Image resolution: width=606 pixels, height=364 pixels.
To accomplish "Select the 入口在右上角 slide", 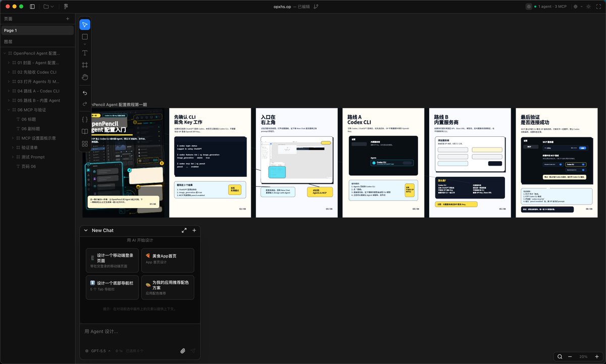I will tap(297, 163).
